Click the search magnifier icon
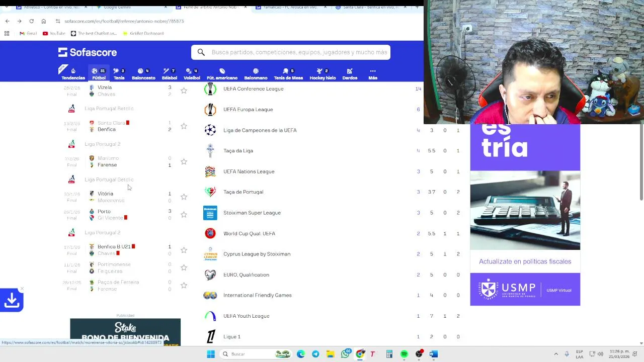Image resolution: width=644 pixels, height=362 pixels. [x=201, y=52]
